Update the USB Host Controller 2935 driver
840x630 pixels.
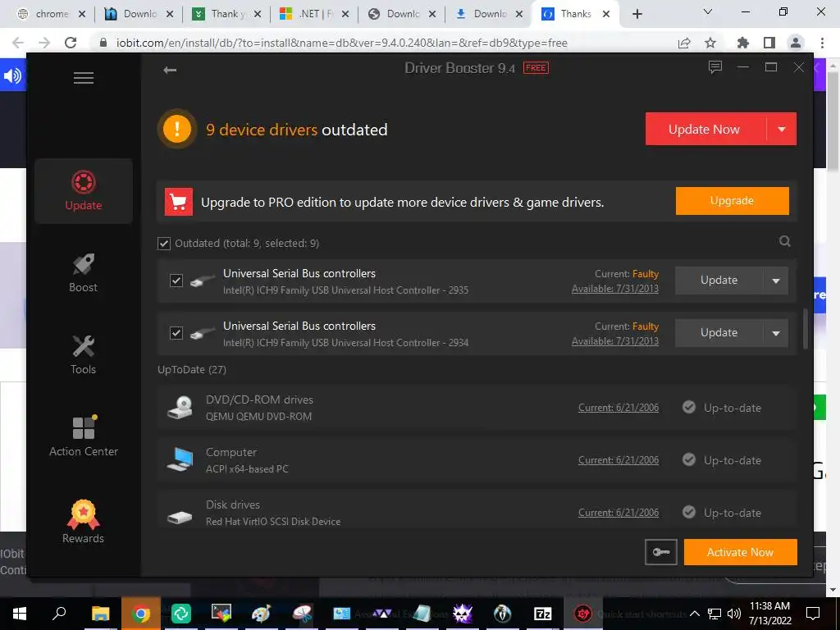tap(719, 281)
